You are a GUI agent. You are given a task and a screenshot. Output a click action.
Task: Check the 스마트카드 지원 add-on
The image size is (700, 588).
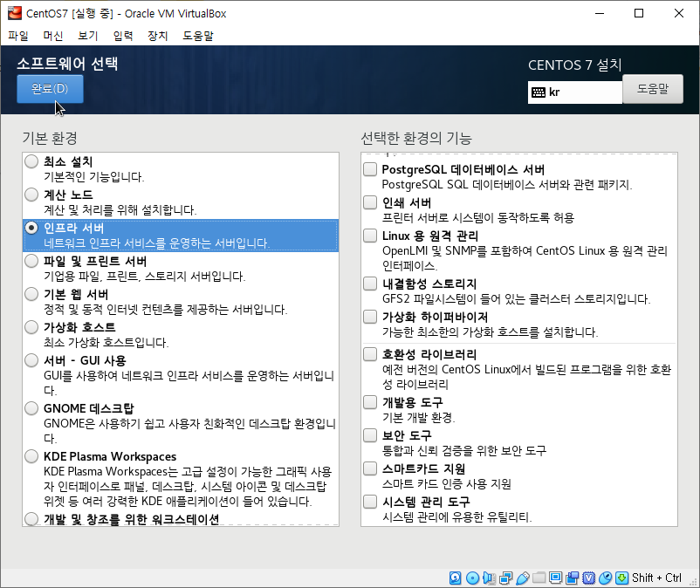coord(370,468)
